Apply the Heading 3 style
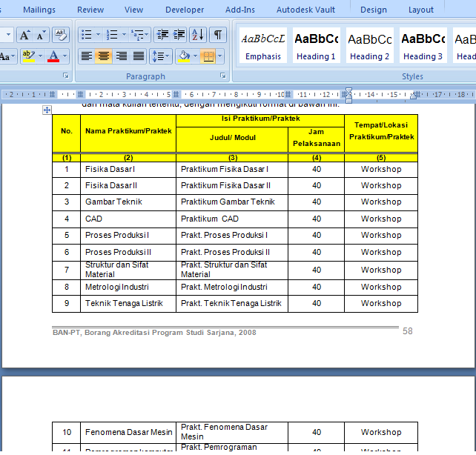Screen dimensions: 476x455 pos(423,45)
